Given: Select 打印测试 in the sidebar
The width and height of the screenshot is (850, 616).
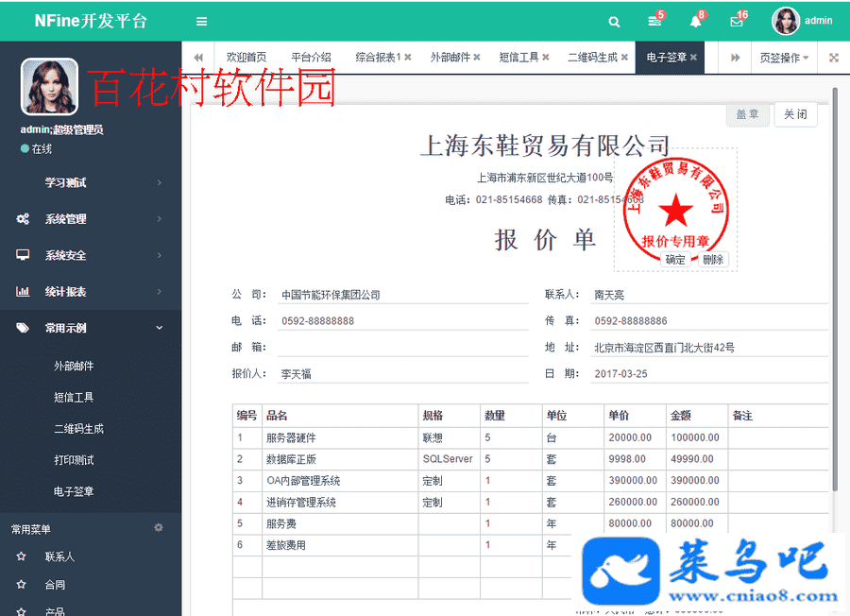Looking at the screenshot, I should [x=74, y=460].
